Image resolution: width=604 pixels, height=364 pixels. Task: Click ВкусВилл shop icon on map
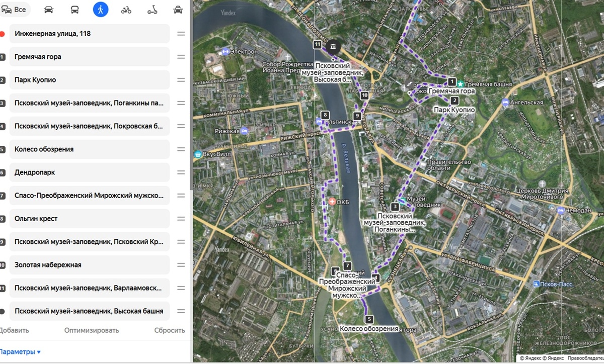coord(199,154)
